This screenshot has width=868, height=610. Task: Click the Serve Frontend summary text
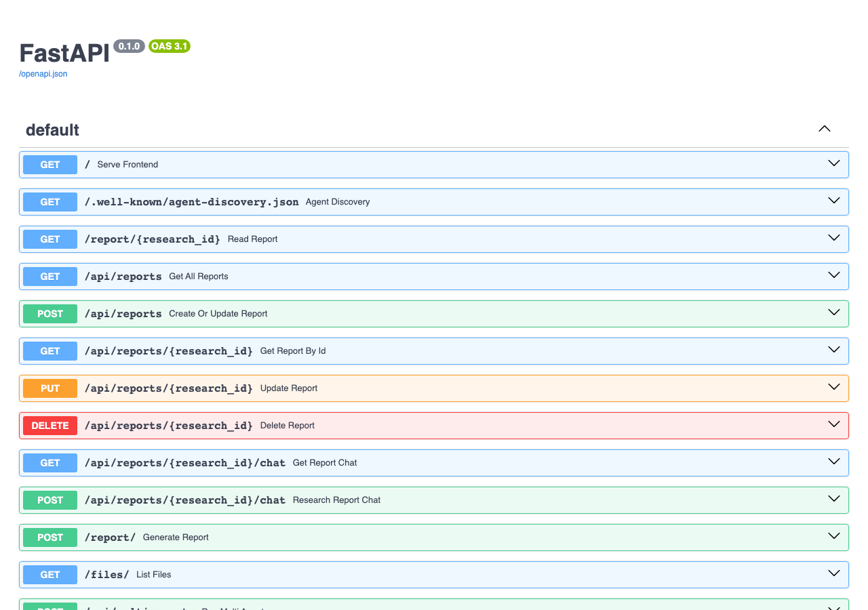(x=127, y=165)
